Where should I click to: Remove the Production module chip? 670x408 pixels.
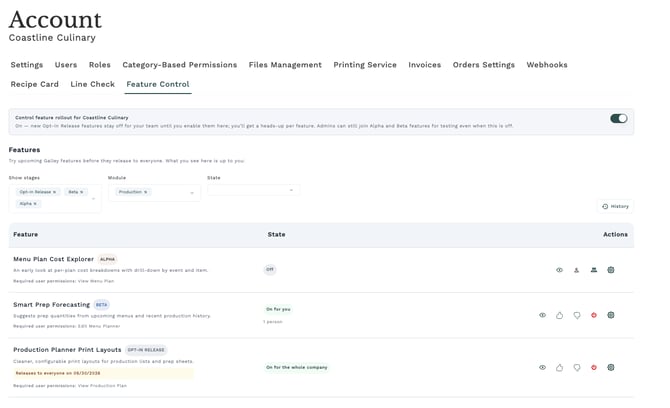[x=145, y=192]
